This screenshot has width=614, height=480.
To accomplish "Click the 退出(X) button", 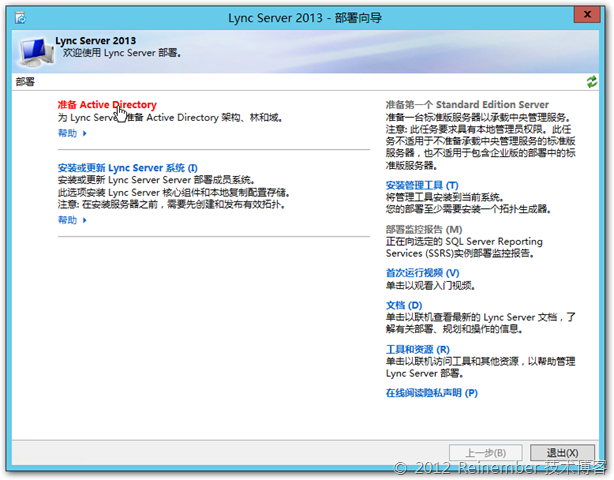I will click(x=562, y=453).
